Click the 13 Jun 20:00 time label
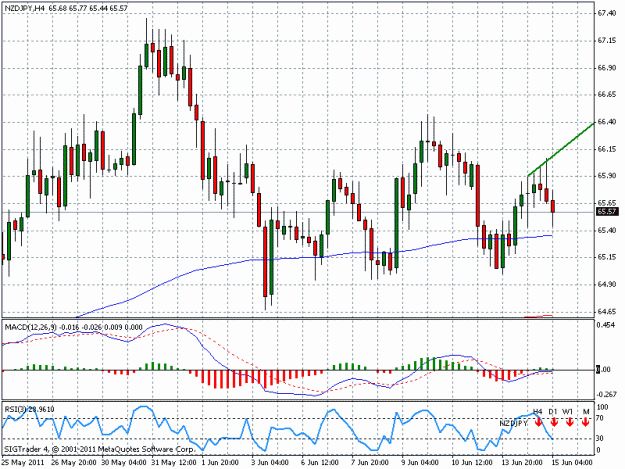625x469 pixels. click(x=522, y=462)
